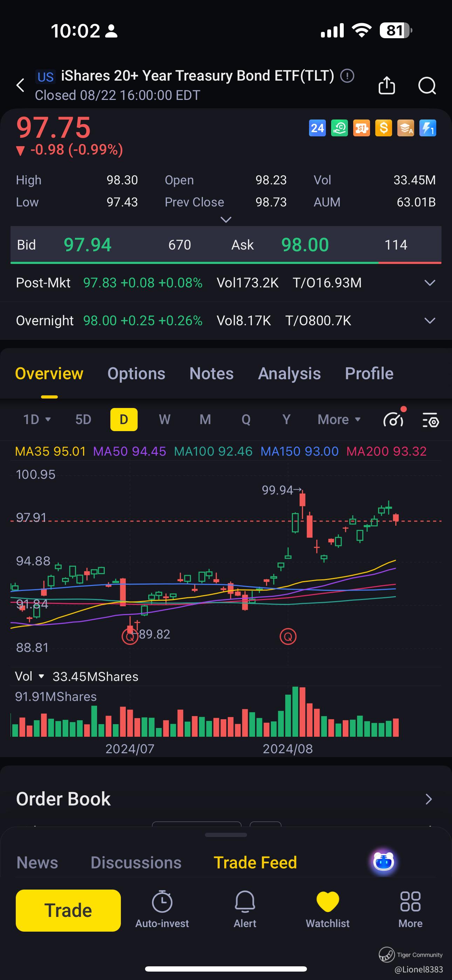
Task: Select the W weekly chart period
Action: (x=164, y=419)
